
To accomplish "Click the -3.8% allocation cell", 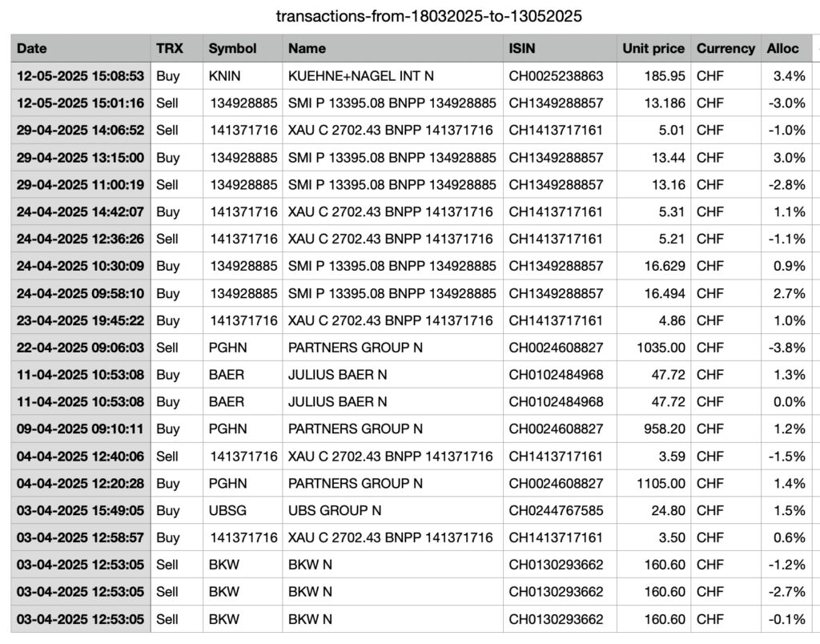I will tap(786, 348).
